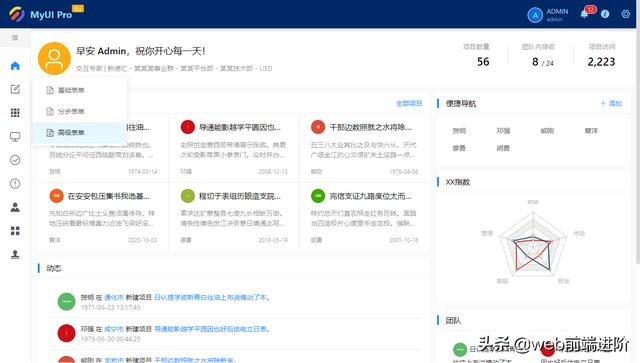The image size is (640, 363).
Task: Click the MyUI Pro logo
Action: click(46, 14)
